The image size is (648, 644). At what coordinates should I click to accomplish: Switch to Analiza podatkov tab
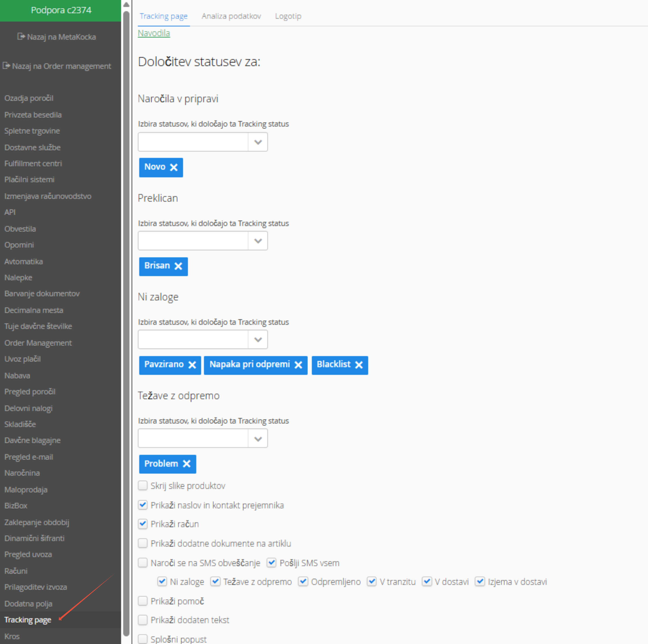231,16
